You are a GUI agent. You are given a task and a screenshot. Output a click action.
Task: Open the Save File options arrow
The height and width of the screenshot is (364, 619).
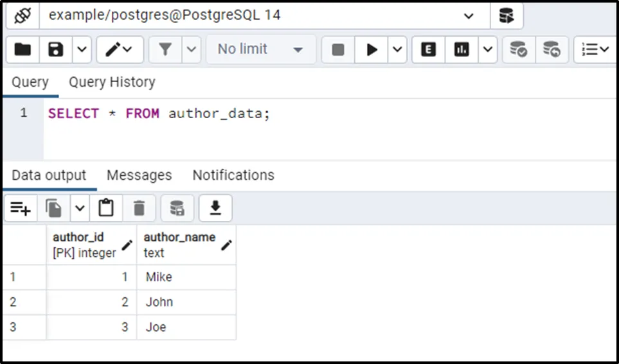click(82, 49)
